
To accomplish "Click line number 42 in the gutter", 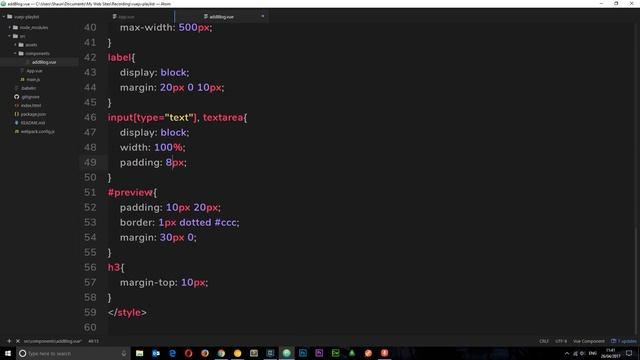I will (x=90, y=58).
